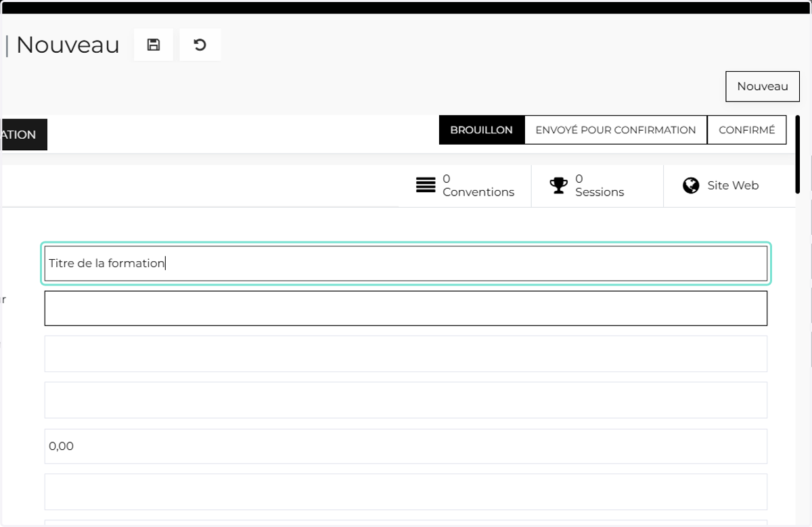Click the field containing 0,00

tap(406, 446)
